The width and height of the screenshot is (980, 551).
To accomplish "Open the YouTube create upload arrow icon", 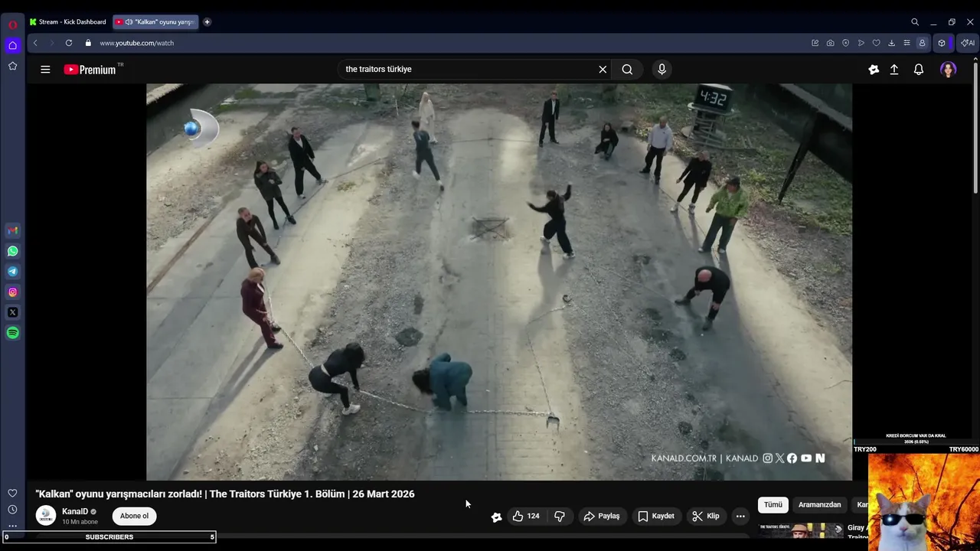I will click(x=893, y=70).
